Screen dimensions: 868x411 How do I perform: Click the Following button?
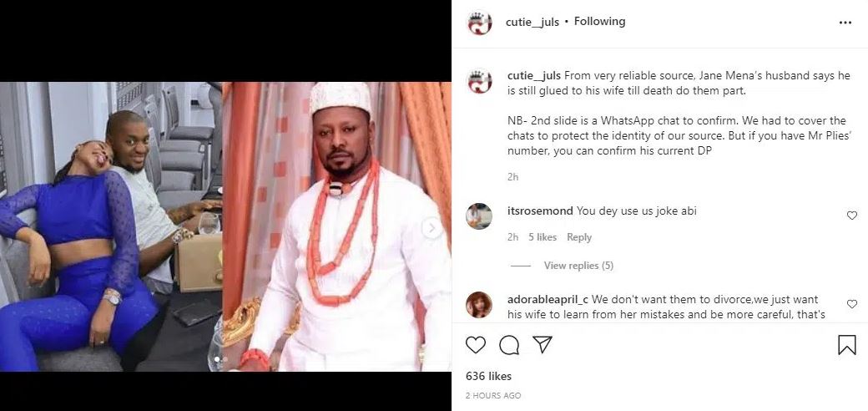pos(599,22)
